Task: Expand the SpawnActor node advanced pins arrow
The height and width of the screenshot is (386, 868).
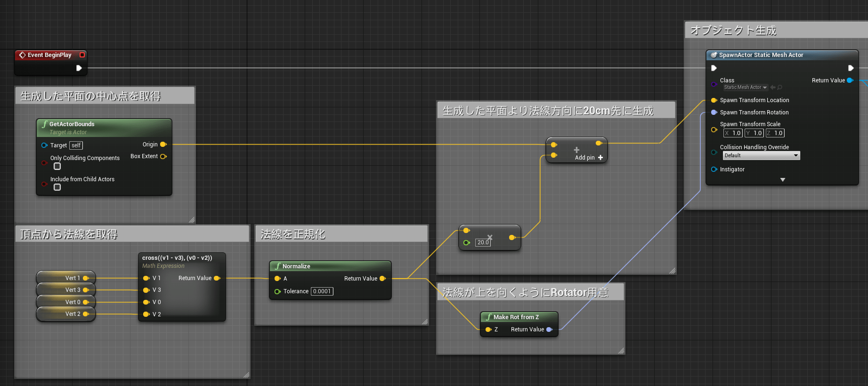Action: 783,180
